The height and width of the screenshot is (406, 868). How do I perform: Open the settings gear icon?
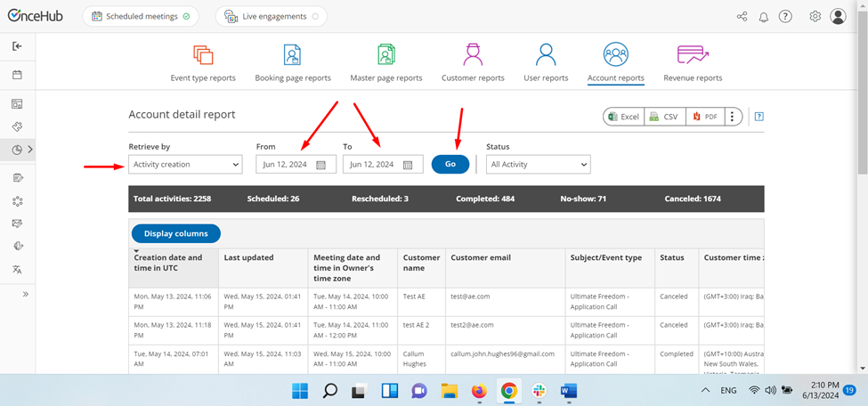click(x=815, y=17)
